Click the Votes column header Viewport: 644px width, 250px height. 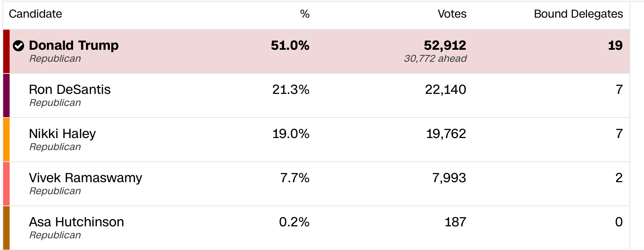coord(452,14)
